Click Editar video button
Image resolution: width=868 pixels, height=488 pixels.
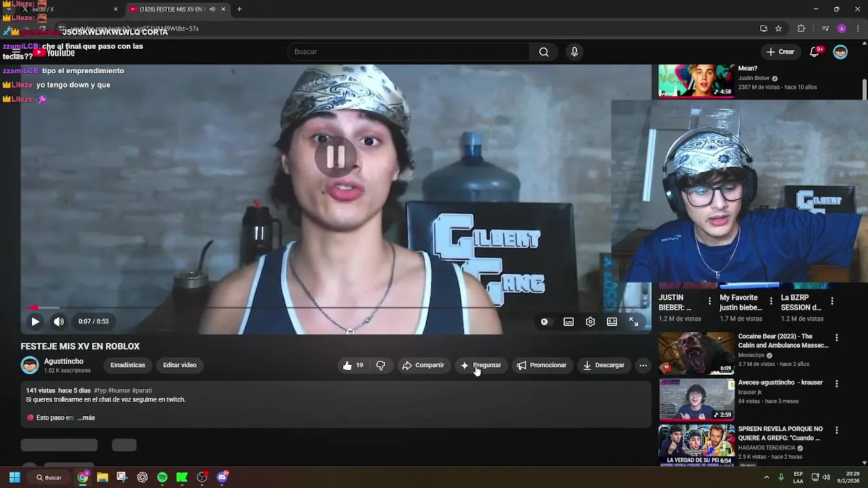[x=180, y=365]
